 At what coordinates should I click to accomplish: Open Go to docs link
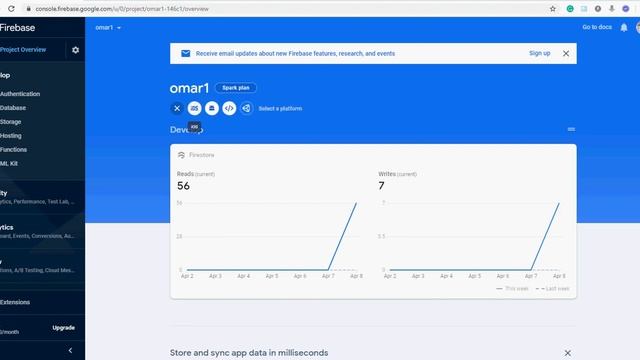pos(597,27)
